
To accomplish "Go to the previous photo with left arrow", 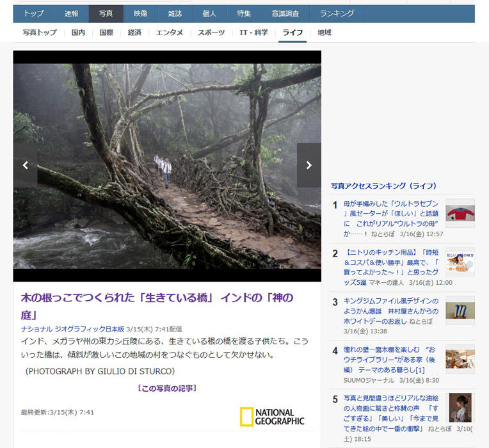I will (26, 165).
